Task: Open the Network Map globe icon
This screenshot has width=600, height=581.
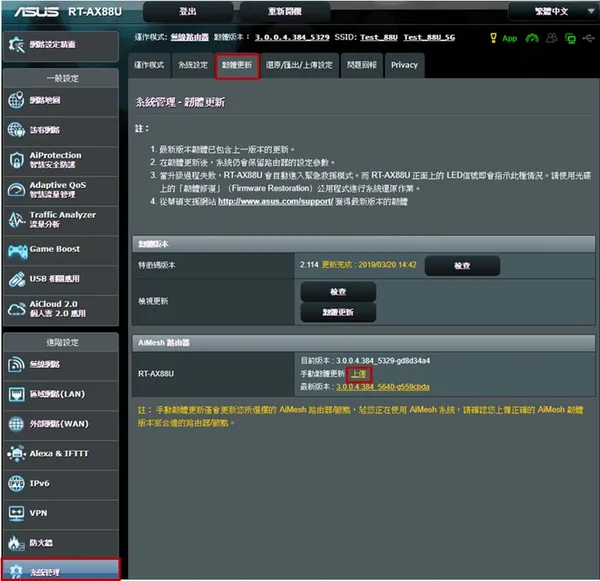Action: click(16, 100)
